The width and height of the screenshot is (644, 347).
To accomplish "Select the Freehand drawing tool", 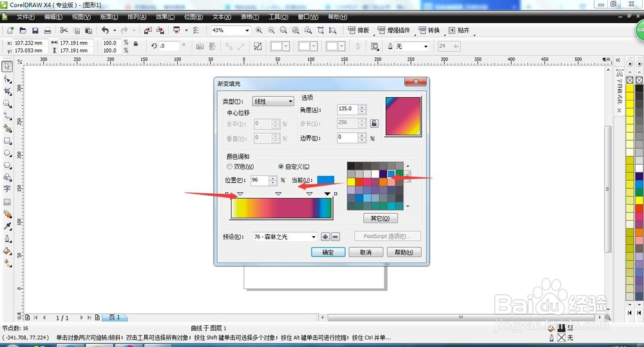I will coord(7,117).
